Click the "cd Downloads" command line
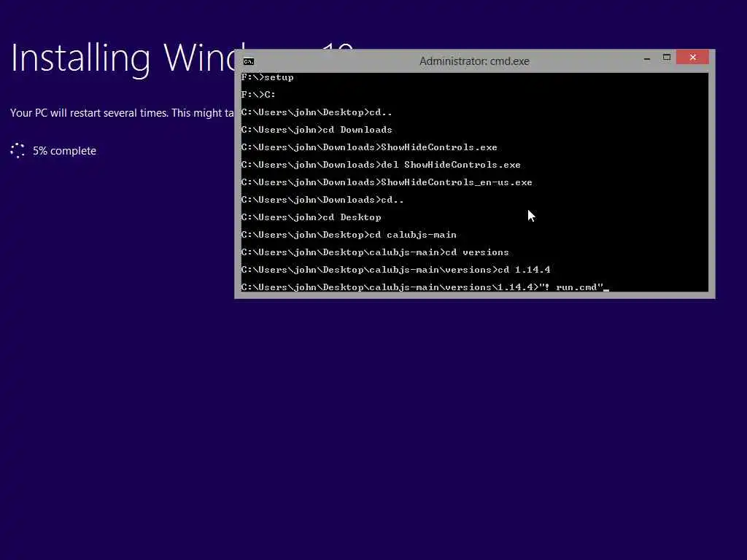The image size is (747, 560). pyautogui.click(x=317, y=130)
